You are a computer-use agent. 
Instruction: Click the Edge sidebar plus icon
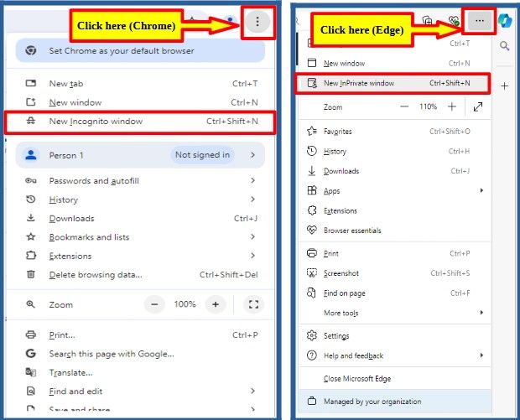pos(504,86)
